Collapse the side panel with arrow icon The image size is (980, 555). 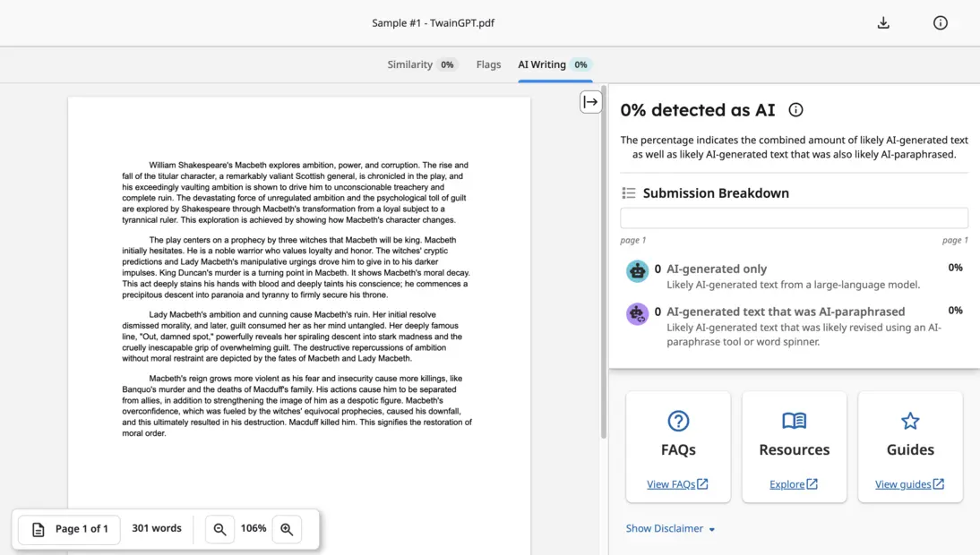(x=590, y=102)
